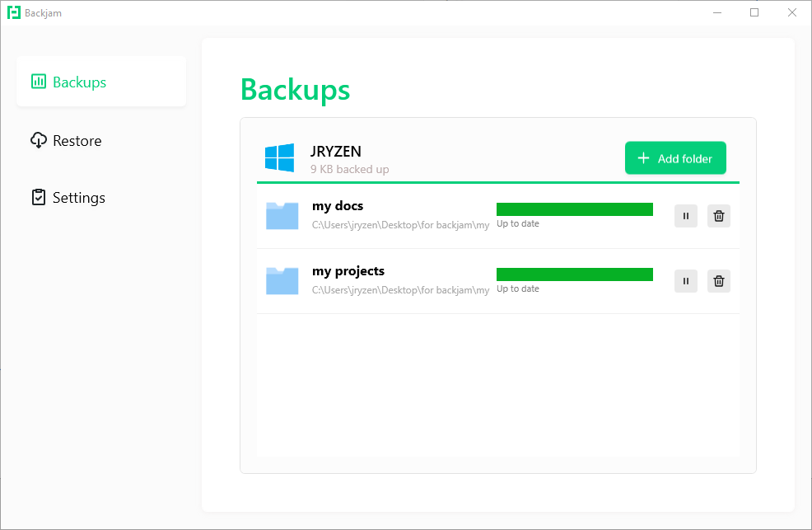Select the my projects folder path
Image resolution: width=812 pixels, height=530 pixels.
[400, 290]
